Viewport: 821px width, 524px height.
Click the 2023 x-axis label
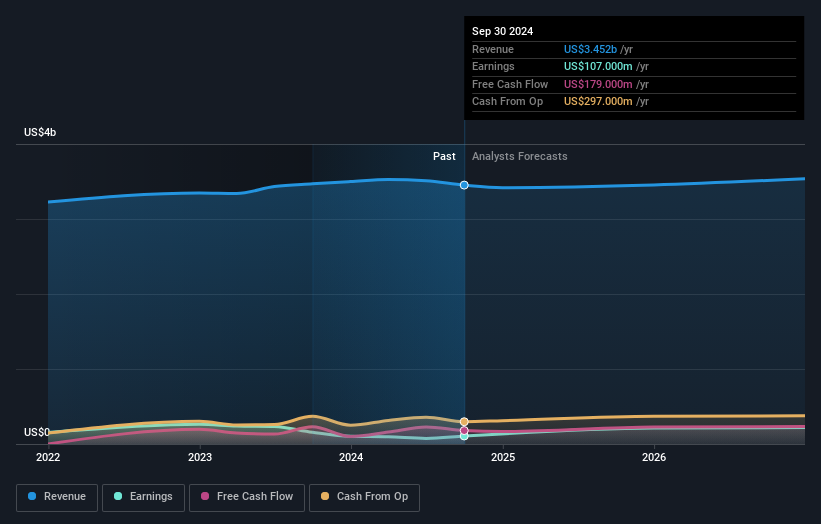tap(199, 457)
